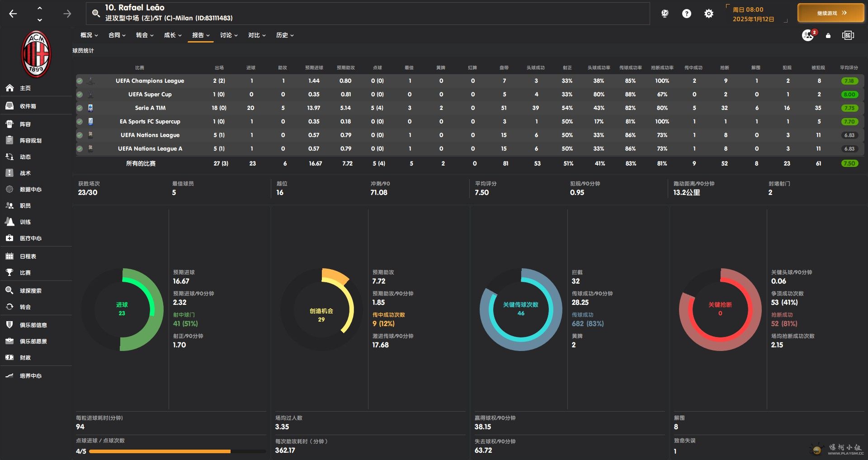
Task: Open 医疗中心 medical centre in sidebar
Action: pyautogui.click(x=36, y=238)
